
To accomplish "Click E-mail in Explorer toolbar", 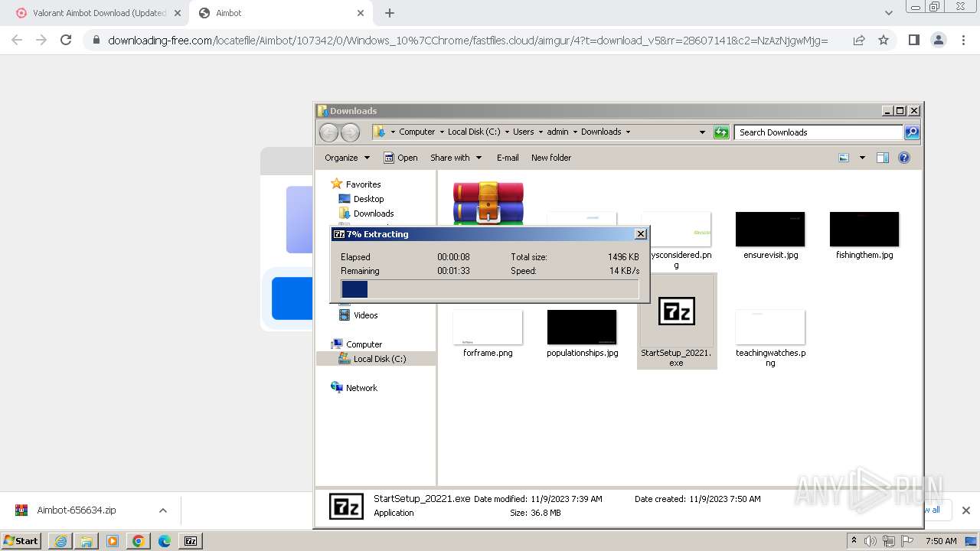I will click(x=508, y=158).
